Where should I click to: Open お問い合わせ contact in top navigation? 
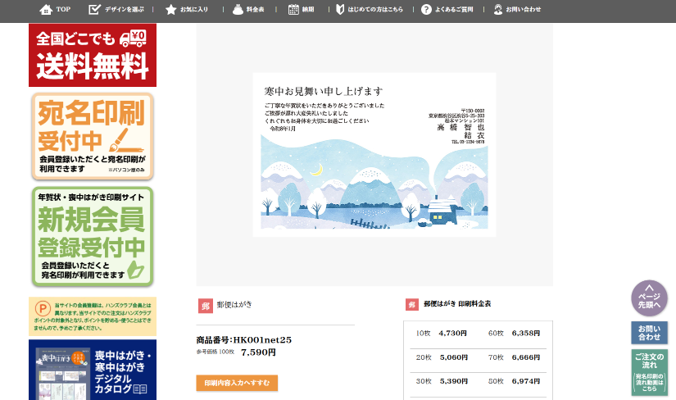[x=500, y=9]
